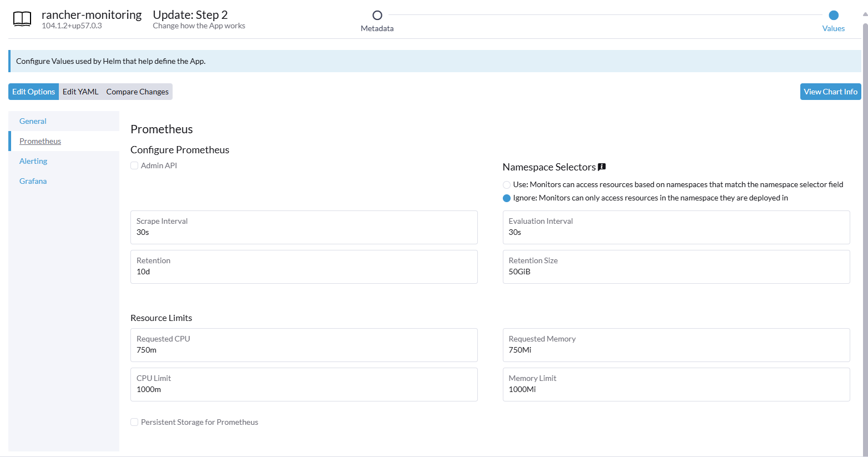Click the Values step circle
The height and width of the screenshot is (457, 868).
click(x=833, y=16)
